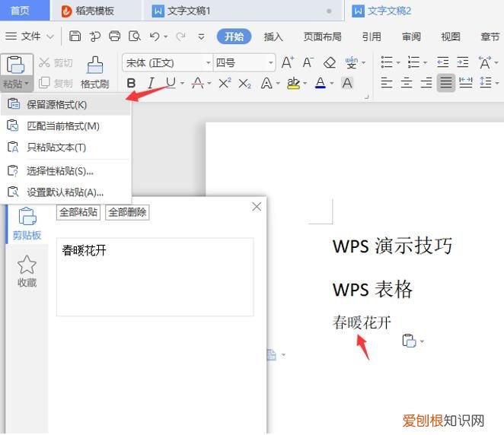Click the Pinyin guide wén icon
This screenshot has width=504, height=435.
click(x=351, y=62)
